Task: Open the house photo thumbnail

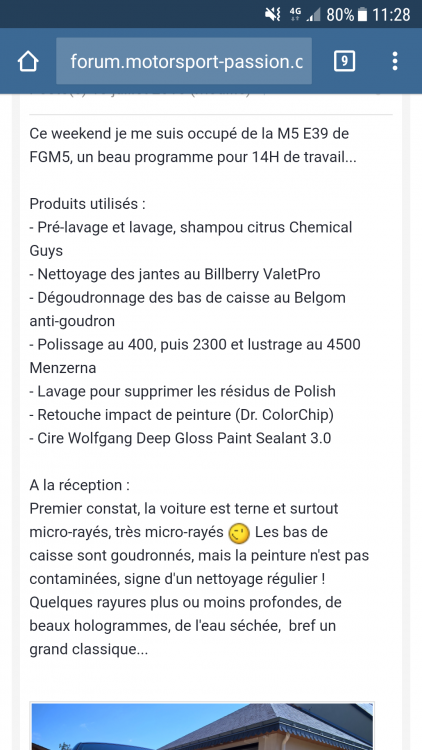Action: tap(202, 726)
